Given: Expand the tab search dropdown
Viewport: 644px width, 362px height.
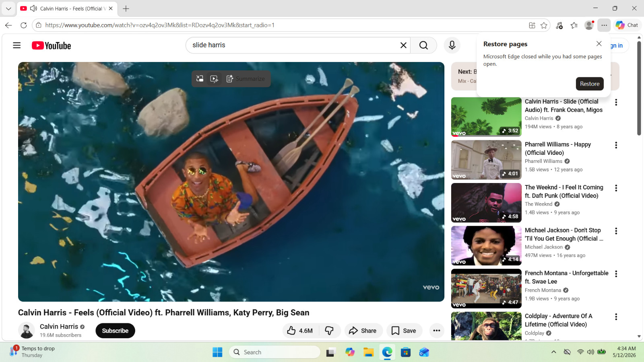Looking at the screenshot, I should [x=8, y=8].
